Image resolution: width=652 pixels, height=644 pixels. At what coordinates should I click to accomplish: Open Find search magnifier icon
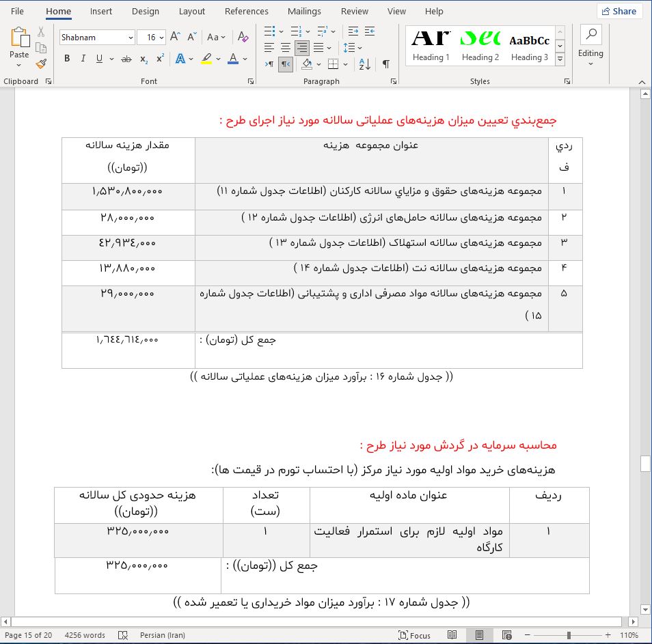click(591, 34)
